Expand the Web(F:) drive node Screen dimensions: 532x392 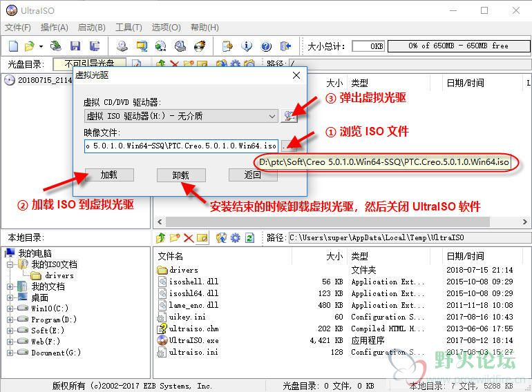(x=10, y=342)
